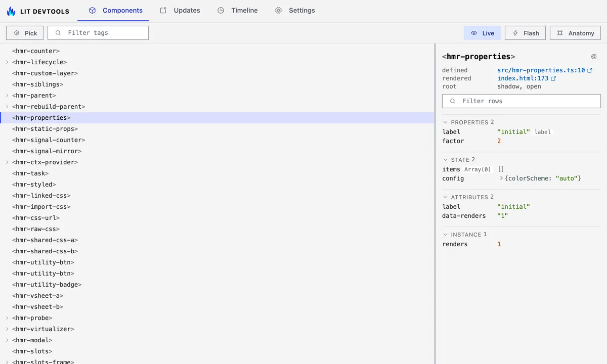Toggle the Anatomy view button
Screen dimensions: 607x364
575,33
